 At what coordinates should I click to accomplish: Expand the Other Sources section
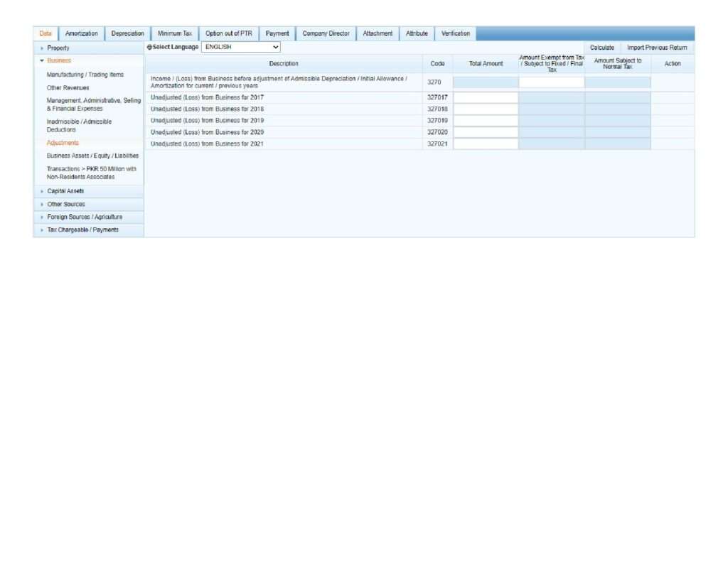click(x=65, y=204)
